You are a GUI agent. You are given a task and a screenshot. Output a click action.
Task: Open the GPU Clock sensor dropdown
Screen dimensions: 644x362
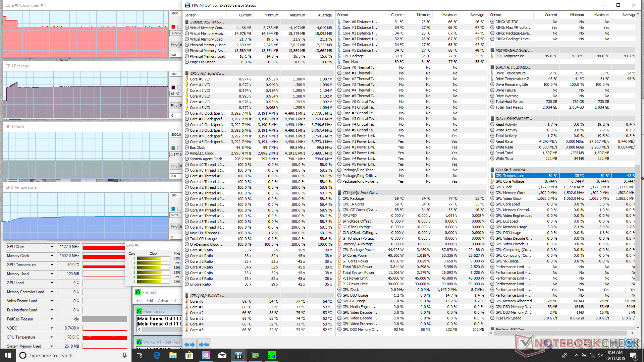pos(52,247)
